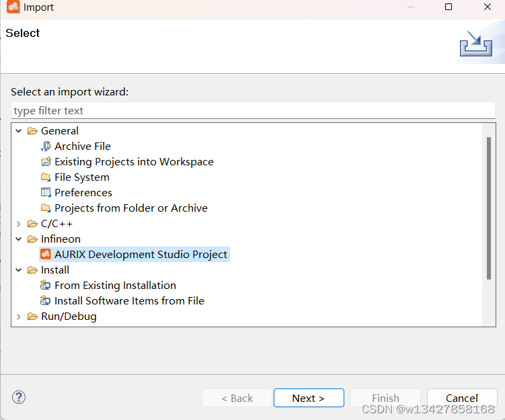Click the Preferences wizard icon
Screen dimensions: 505x420
[x=46, y=192]
